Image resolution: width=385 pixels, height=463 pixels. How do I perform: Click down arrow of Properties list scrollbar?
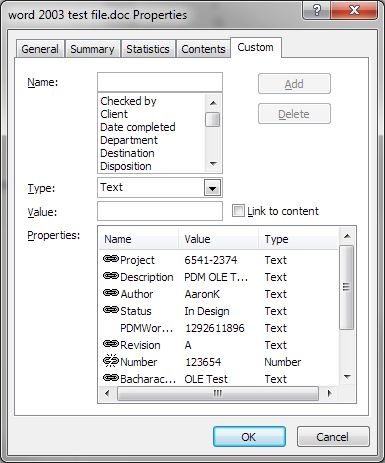pyautogui.click(x=347, y=377)
